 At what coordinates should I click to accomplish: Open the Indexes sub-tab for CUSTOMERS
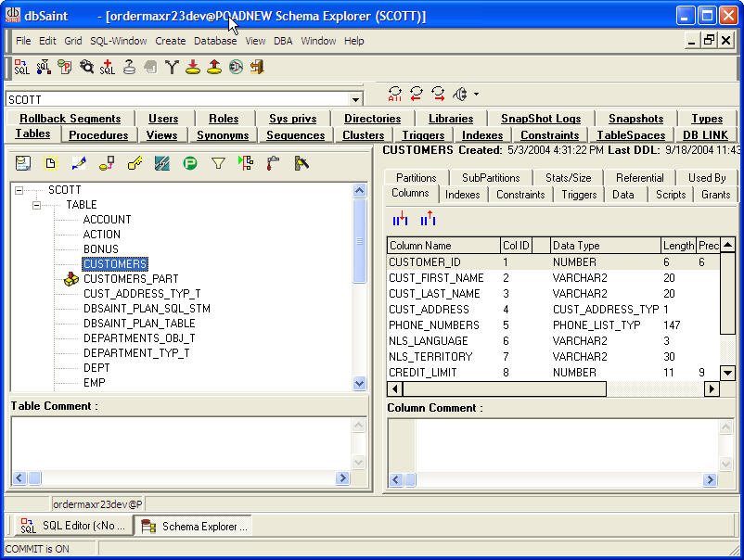(x=462, y=195)
